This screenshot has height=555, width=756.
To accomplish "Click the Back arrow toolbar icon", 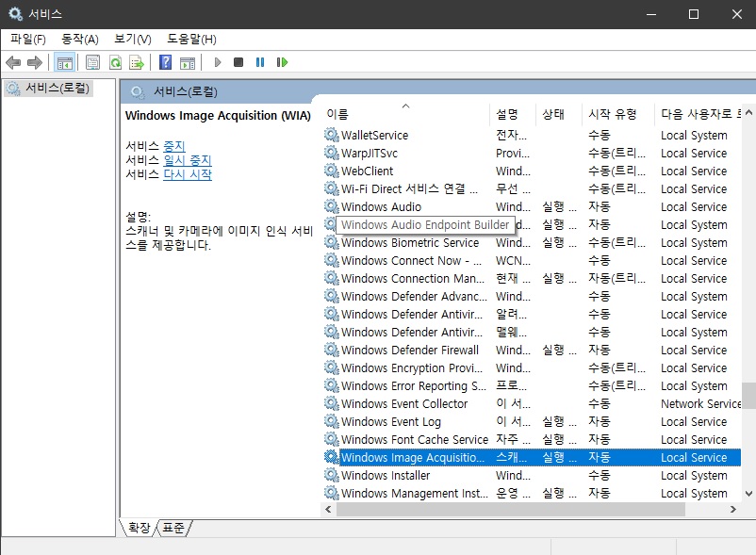I will coord(13,62).
